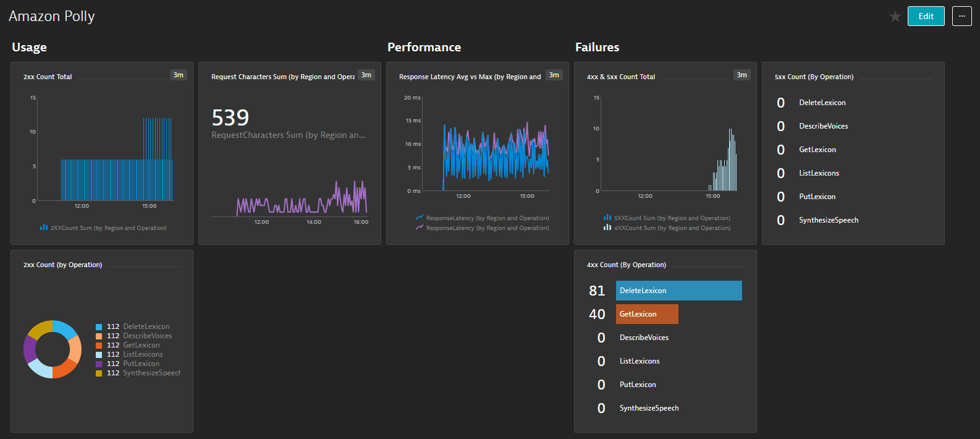Click the blue DeleteLexicon bar in 4xx Count
This screenshot has width=980, height=439.
point(679,291)
